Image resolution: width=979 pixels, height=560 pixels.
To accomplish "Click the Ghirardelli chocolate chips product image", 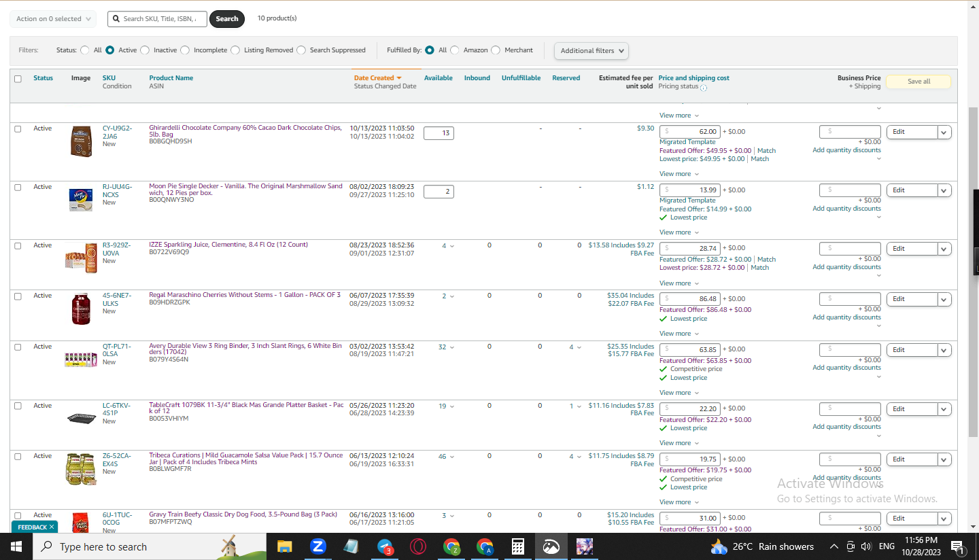I will 81,141.
